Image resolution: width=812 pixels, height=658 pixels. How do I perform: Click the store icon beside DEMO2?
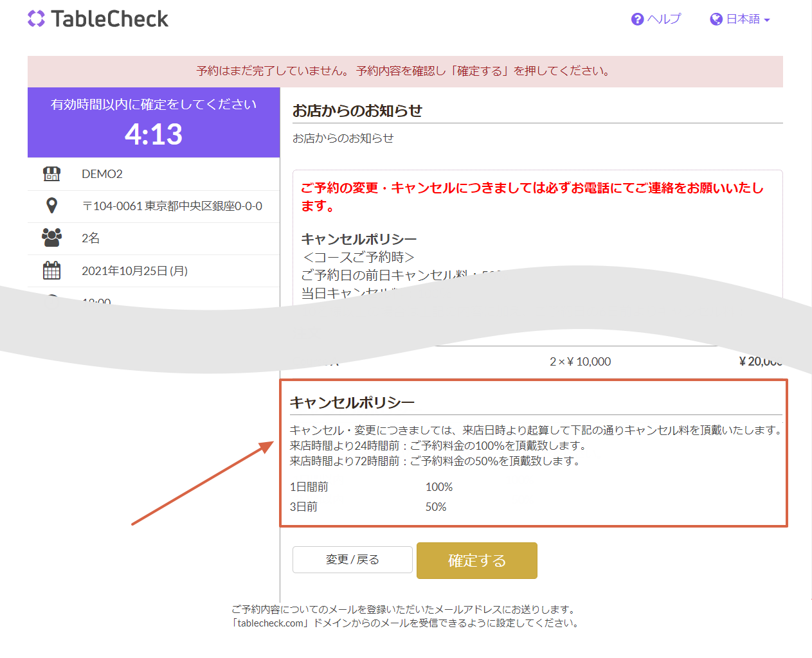[x=51, y=174]
